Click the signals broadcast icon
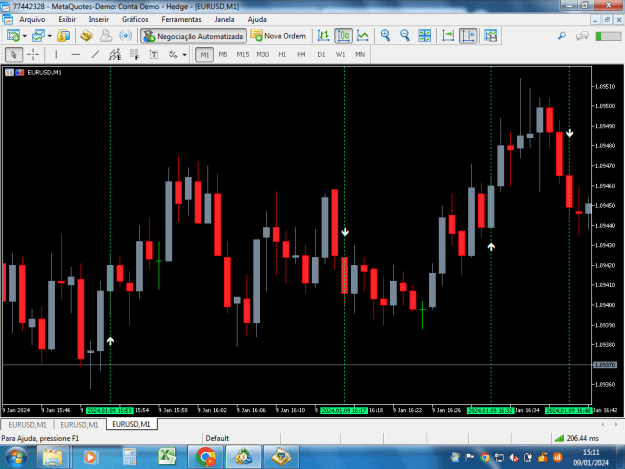625x469 pixels. click(126, 36)
